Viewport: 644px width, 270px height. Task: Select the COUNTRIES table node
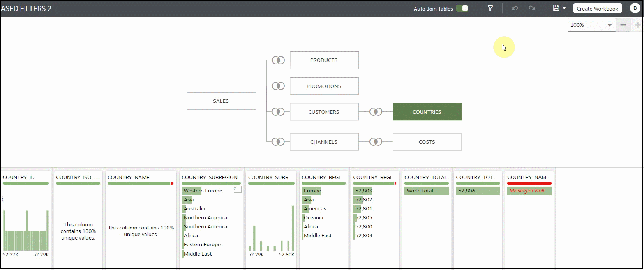point(427,112)
